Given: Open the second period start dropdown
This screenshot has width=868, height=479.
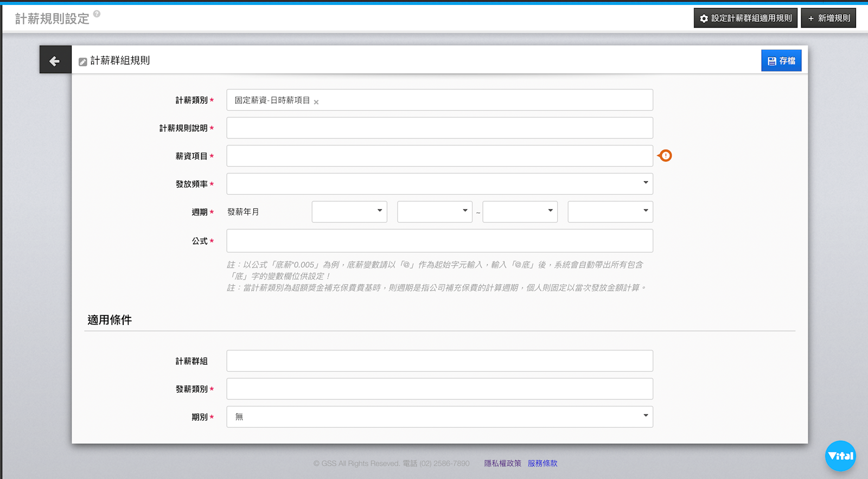Looking at the screenshot, I should pyautogui.click(x=435, y=212).
